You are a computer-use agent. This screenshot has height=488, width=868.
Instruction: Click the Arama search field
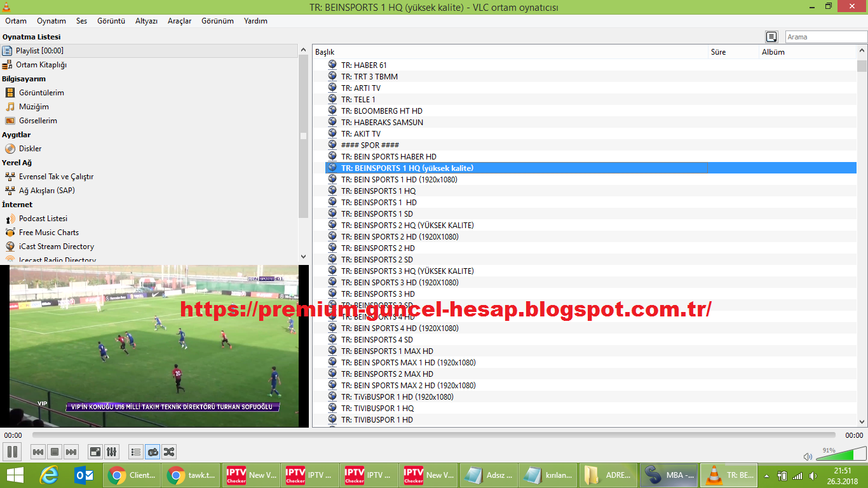[x=825, y=36]
